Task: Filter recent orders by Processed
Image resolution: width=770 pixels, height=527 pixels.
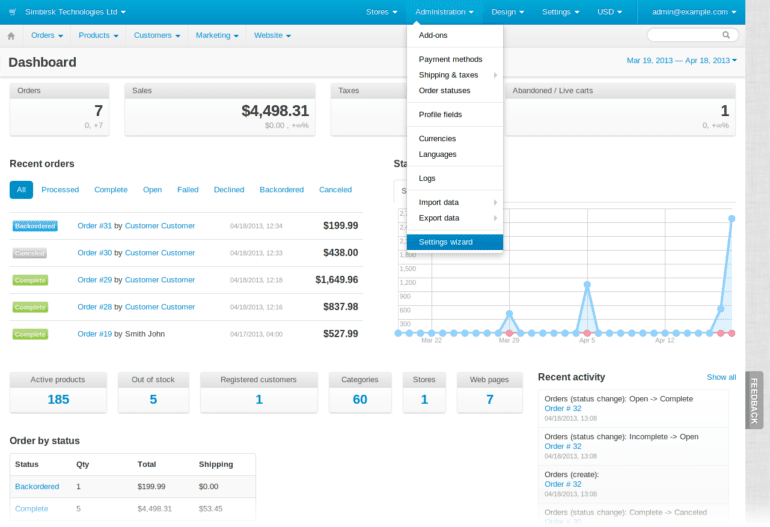Action: [x=60, y=190]
